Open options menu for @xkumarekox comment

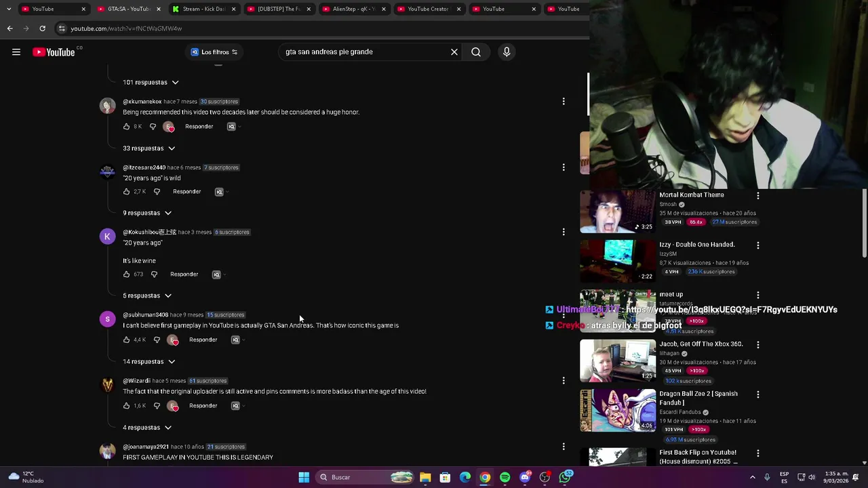pos(564,102)
